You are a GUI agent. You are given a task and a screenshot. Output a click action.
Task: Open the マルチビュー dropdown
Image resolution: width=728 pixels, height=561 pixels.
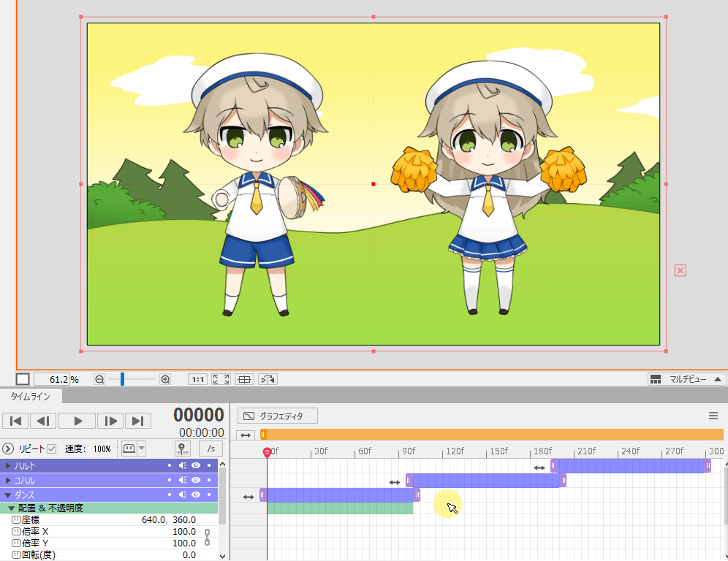[687, 379]
